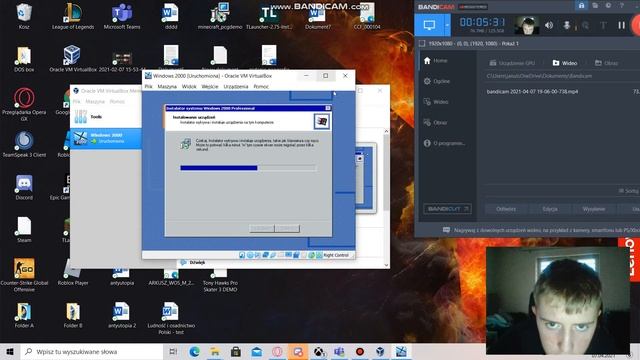Open the Counter-Strike Global Offensive icon
This screenshot has width=640, height=360.
(x=24, y=275)
